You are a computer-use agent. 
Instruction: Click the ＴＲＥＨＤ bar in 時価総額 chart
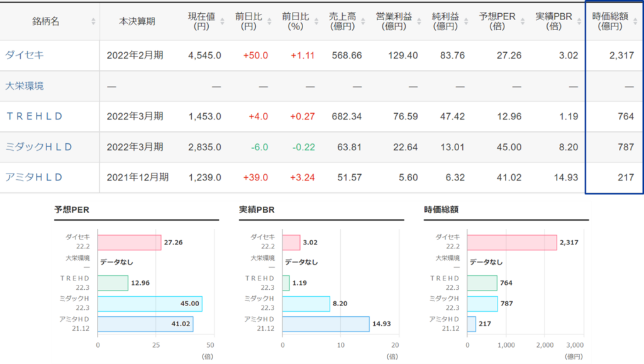(x=482, y=283)
